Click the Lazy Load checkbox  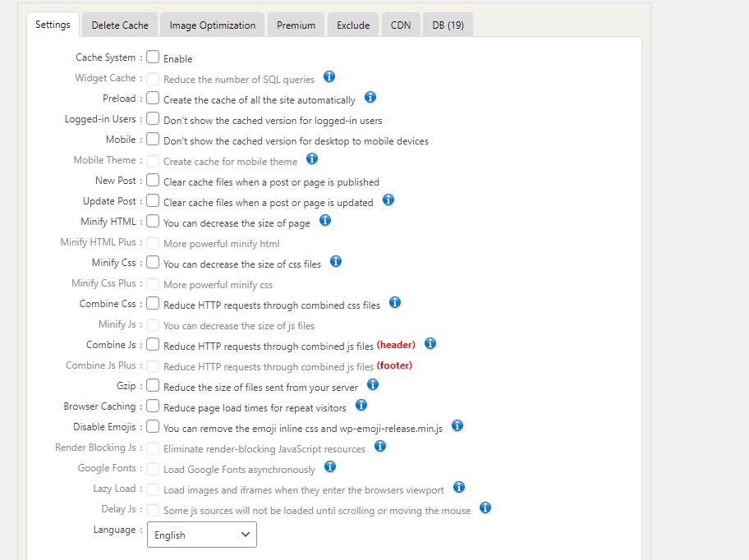(153, 489)
